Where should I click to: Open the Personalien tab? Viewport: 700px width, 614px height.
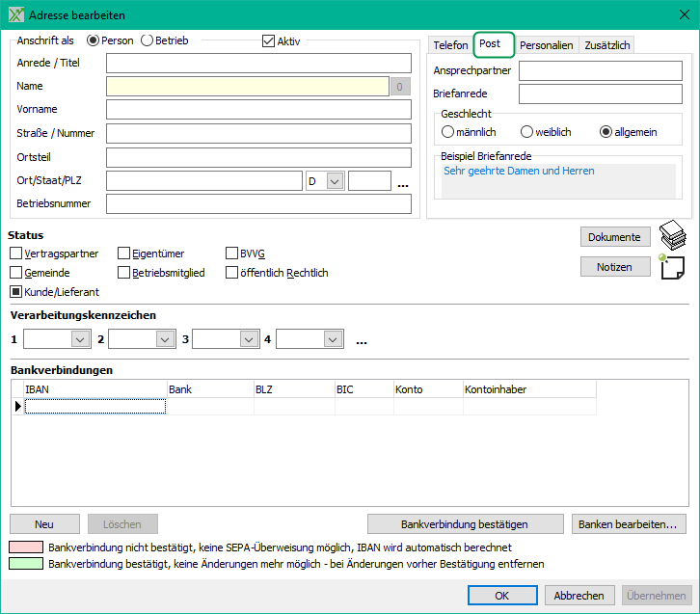pyautogui.click(x=547, y=45)
